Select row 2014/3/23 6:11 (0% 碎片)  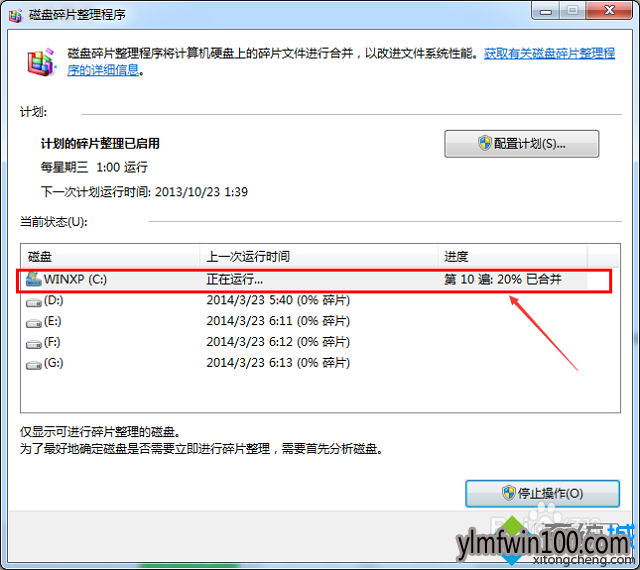click(278, 321)
